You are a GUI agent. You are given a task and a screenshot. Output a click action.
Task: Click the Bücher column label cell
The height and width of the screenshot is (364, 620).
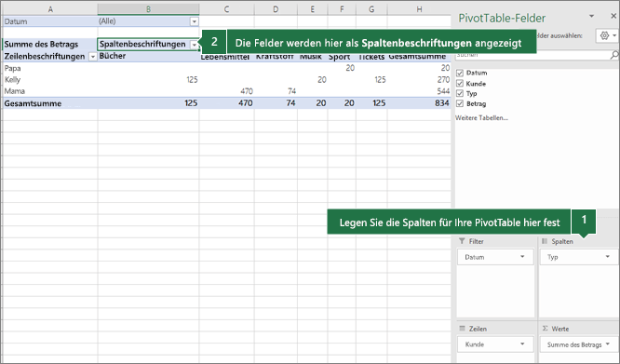click(x=113, y=56)
